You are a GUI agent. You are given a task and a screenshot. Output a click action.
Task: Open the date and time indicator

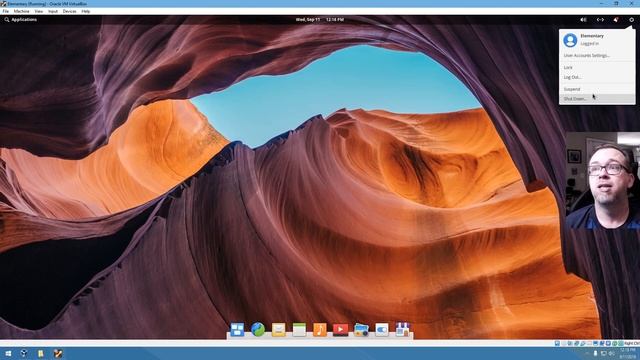coord(320,20)
